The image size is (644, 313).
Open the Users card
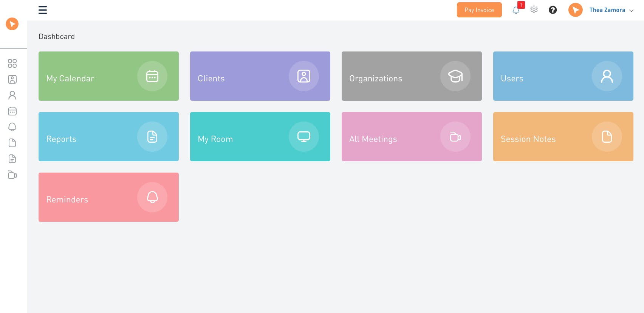[x=563, y=76]
